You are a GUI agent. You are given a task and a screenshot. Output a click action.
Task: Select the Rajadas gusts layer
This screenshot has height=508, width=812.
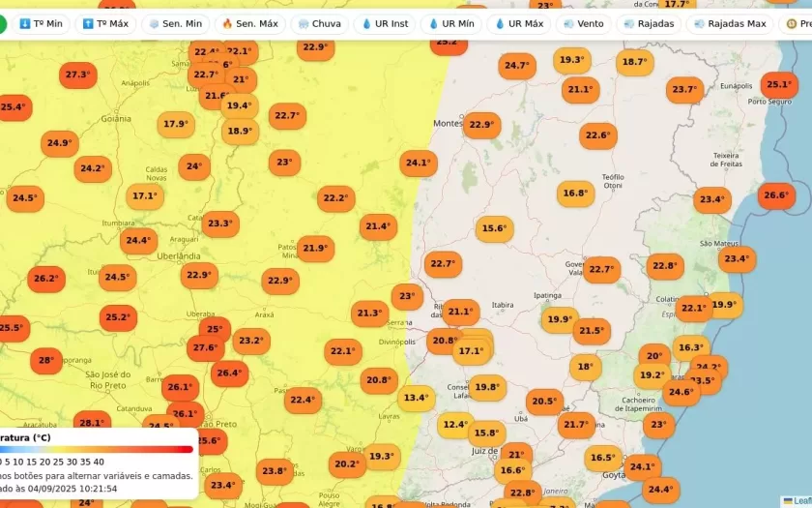[649, 23]
